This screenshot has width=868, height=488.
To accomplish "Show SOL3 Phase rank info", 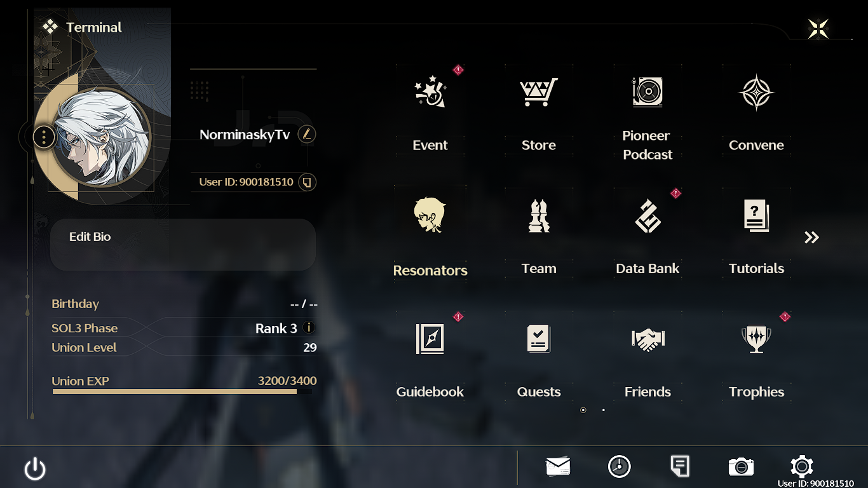I will click(x=309, y=328).
